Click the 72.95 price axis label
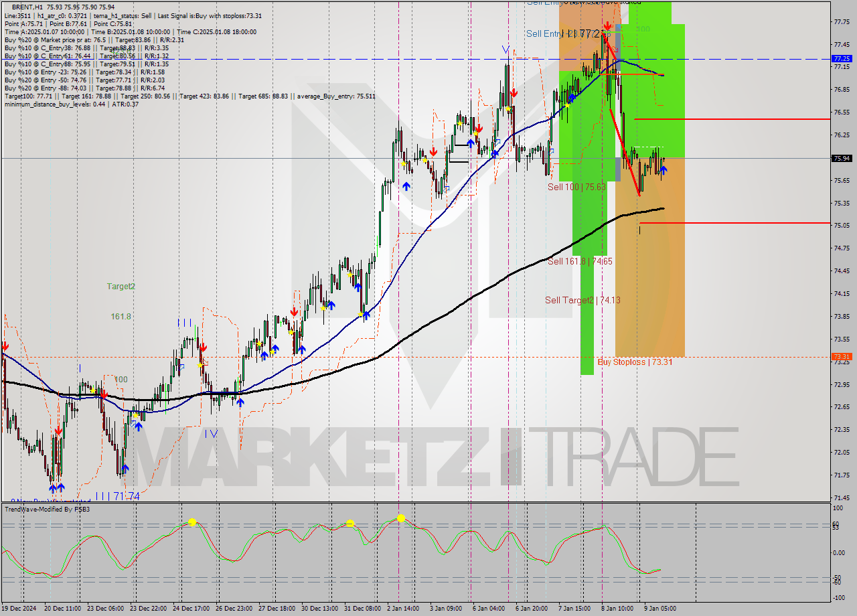The height and width of the screenshot is (616, 857). (x=842, y=384)
